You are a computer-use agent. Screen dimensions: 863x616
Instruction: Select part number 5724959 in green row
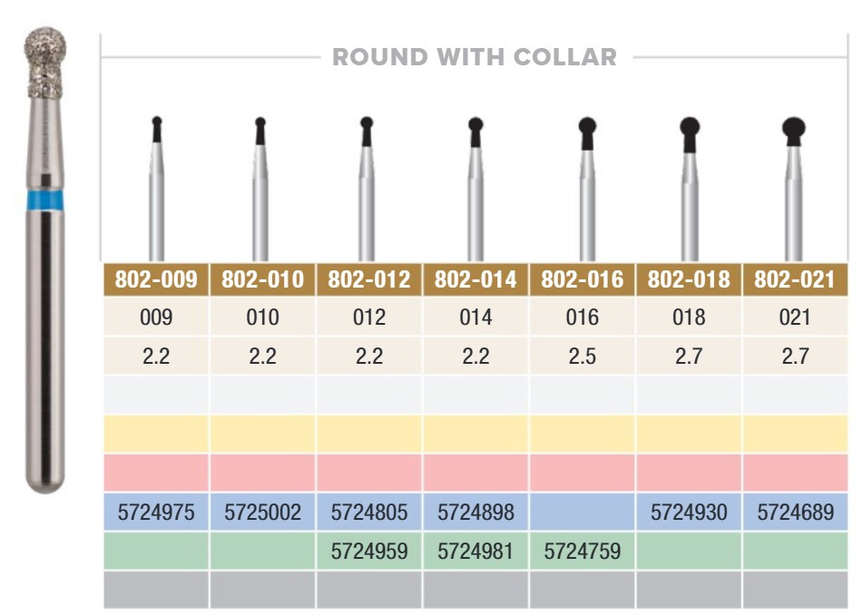[369, 551]
